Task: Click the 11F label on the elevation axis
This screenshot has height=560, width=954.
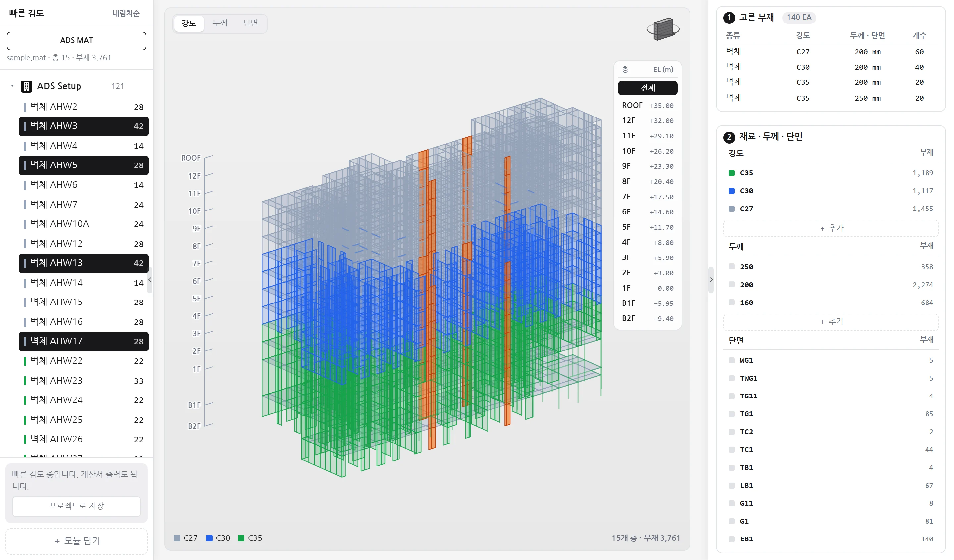Action: pos(194,194)
